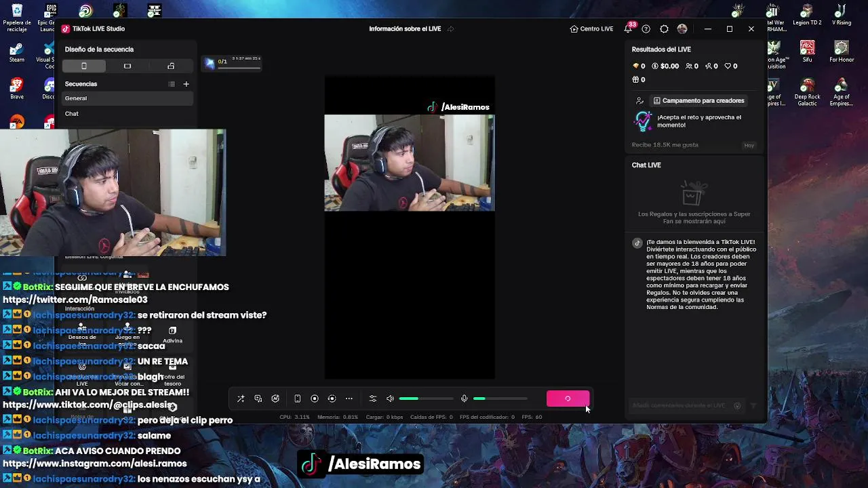Open the profile avatar menu
The height and width of the screenshot is (488, 868).
pyautogui.click(x=682, y=28)
